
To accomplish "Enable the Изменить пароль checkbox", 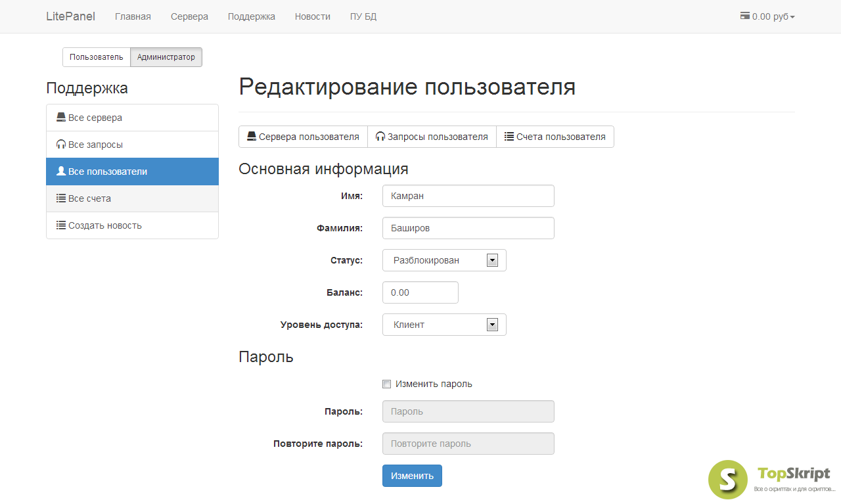I will click(x=387, y=384).
